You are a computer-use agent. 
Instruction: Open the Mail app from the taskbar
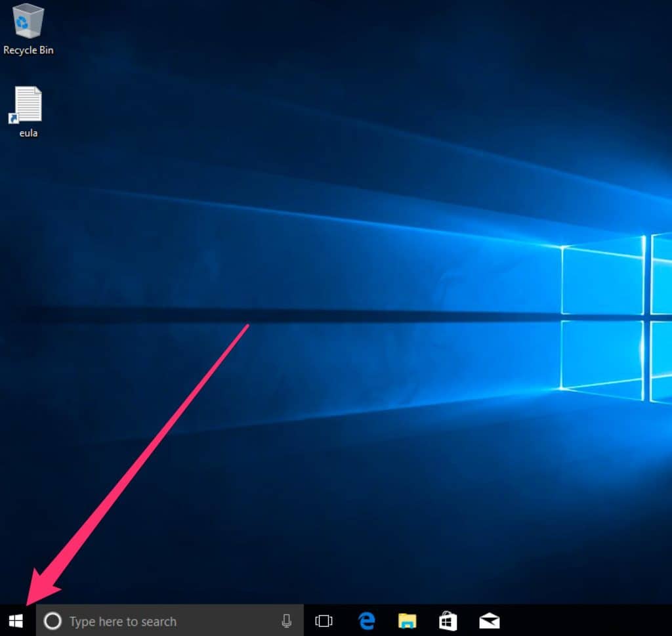(489, 620)
